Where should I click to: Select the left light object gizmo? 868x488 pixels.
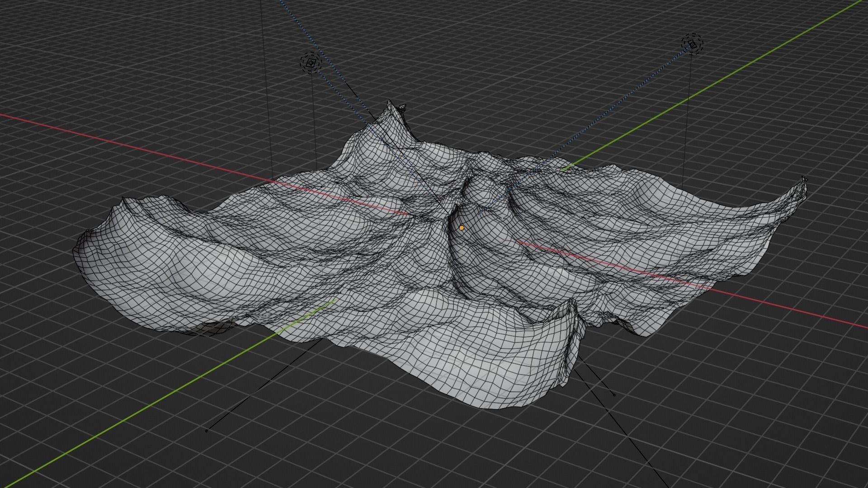click(311, 63)
